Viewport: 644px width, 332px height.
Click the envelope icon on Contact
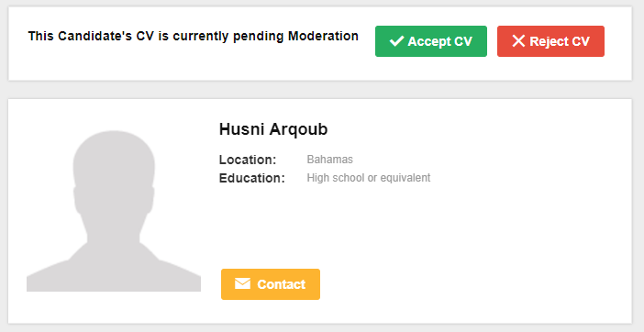[x=243, y=283]
